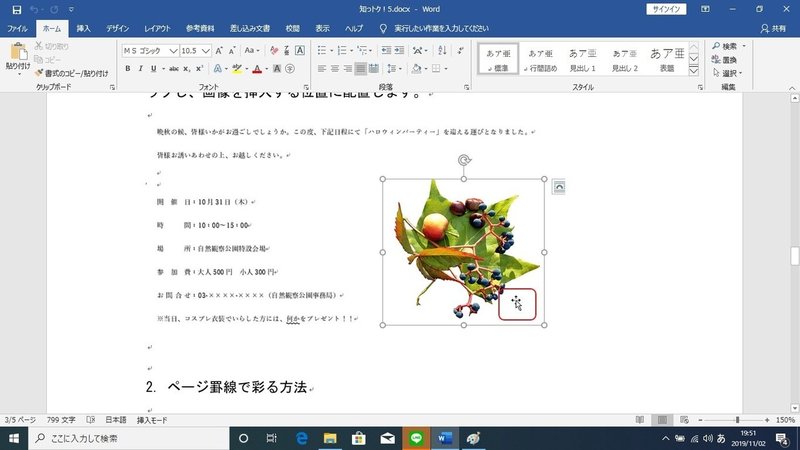Expand the font dialog launcher
The width and height of the screenshot is (800, 450).
coord(306,87)
